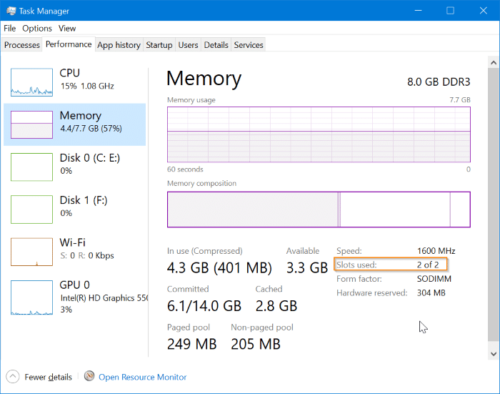Click the Non-paged pool value 205 MB

[256, 344]
